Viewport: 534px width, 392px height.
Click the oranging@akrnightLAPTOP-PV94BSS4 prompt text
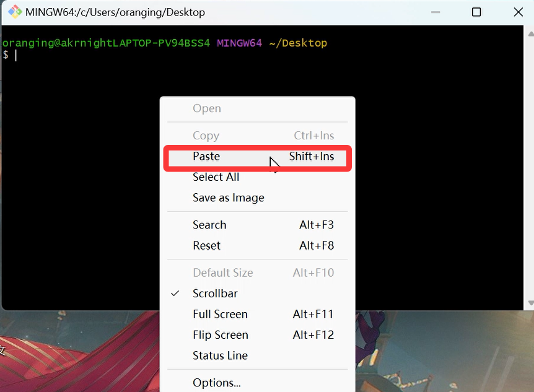click(x=106, y=43)
